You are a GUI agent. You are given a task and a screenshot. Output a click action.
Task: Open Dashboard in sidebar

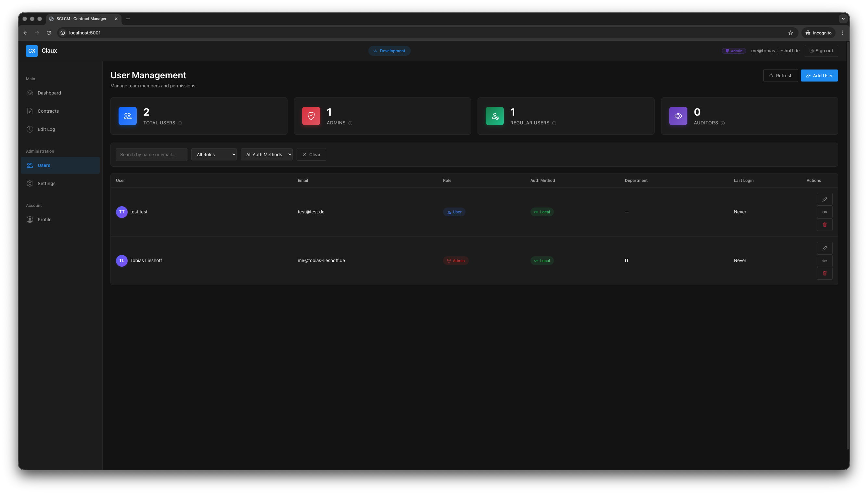click(x=49, y=93)
